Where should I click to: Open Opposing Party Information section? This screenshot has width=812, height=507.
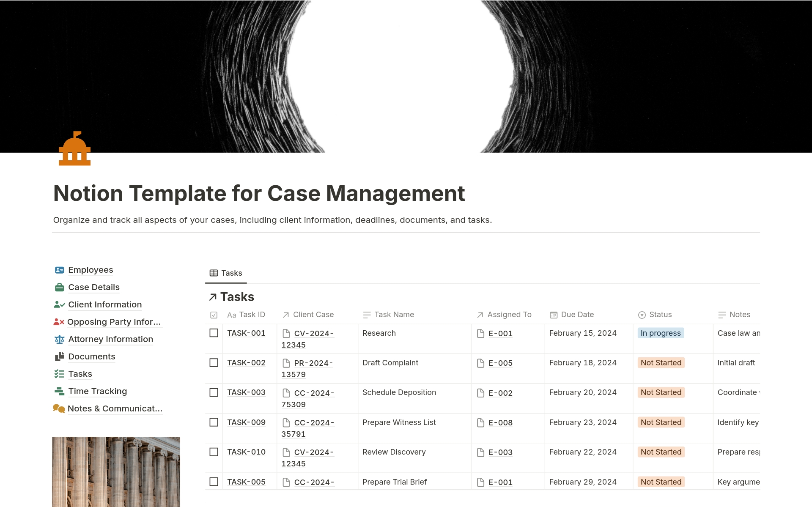[107, 322]
